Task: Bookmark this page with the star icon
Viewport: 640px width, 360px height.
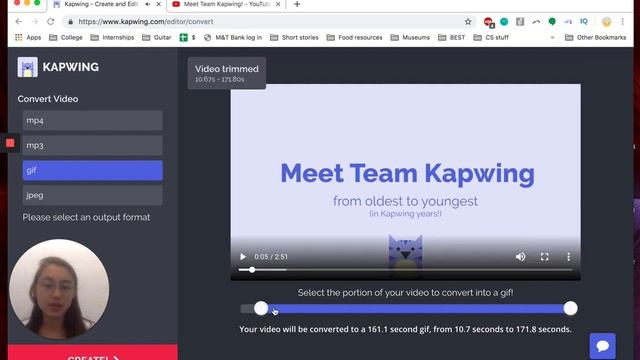Action: [x=468, y=22]
